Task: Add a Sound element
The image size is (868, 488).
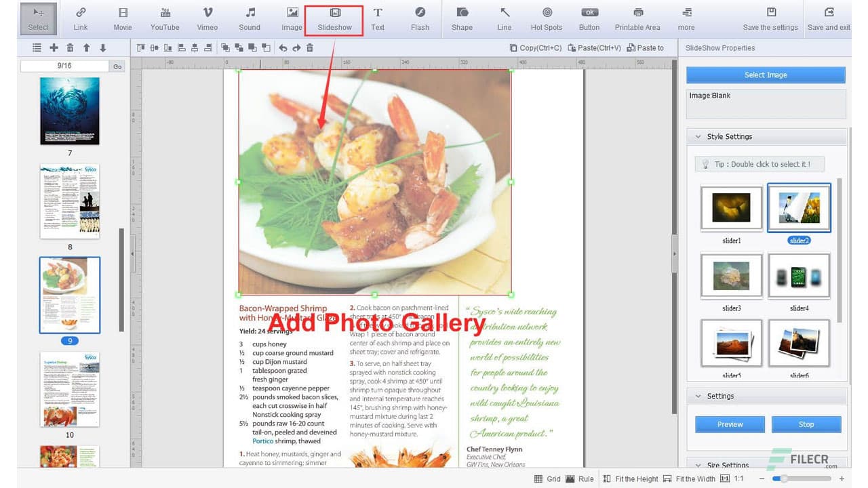Action: (x=249, y=18)
